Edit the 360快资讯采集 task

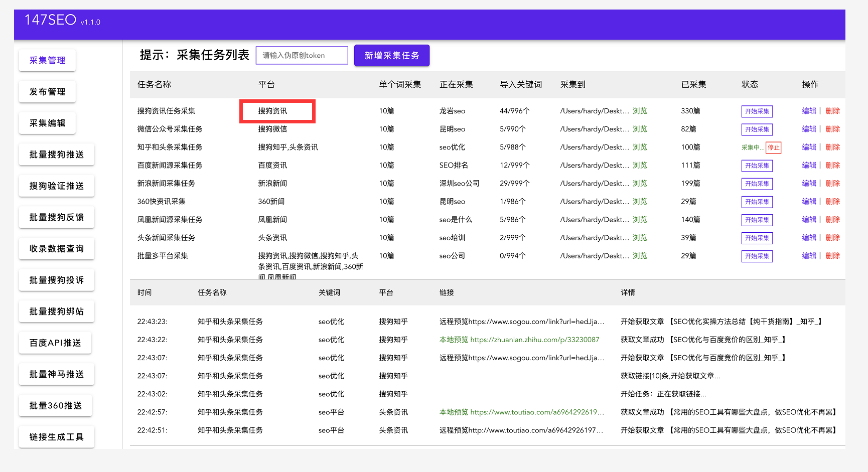(x=809, y=201)
